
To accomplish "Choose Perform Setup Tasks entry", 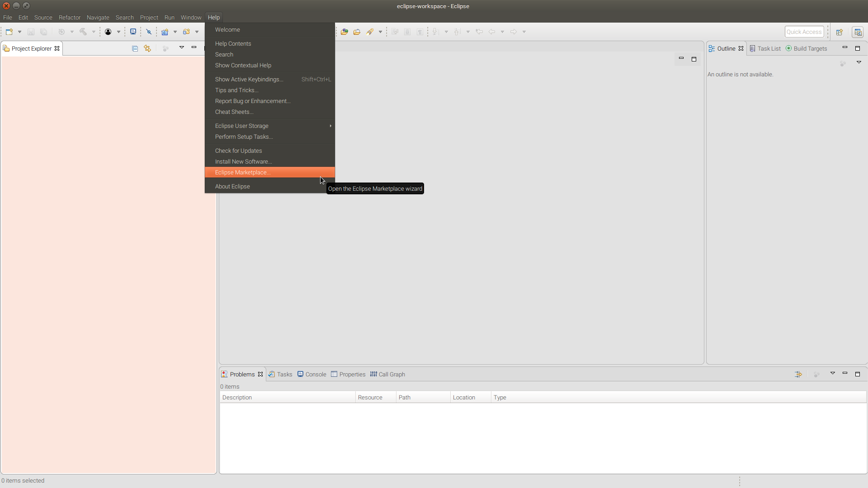I will [270, 136].
